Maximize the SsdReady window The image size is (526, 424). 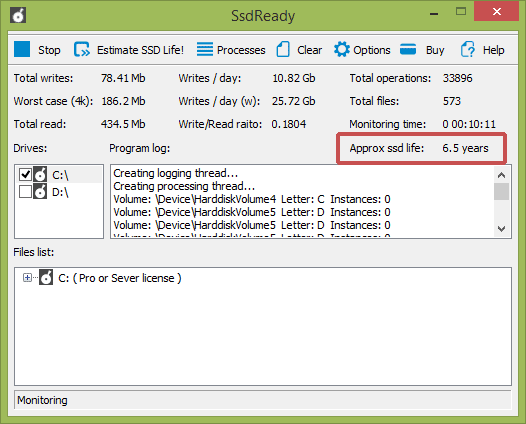coord(461,12)
